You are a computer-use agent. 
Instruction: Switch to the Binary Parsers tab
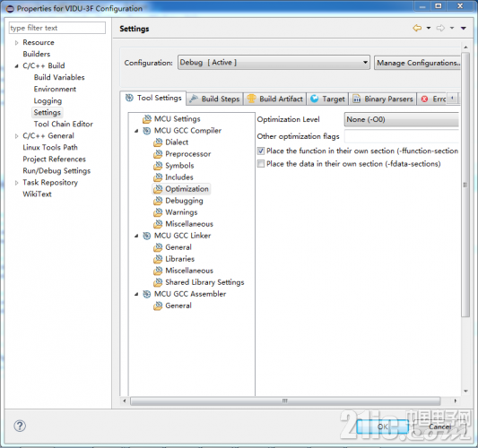coord(383,99)
